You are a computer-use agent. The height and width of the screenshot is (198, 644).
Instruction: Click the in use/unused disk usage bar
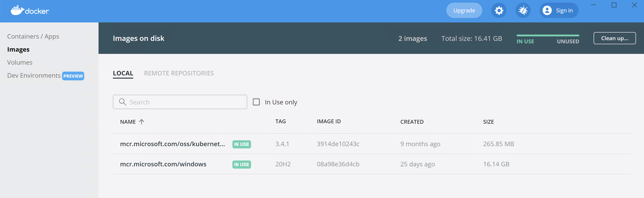coord(547,36)
